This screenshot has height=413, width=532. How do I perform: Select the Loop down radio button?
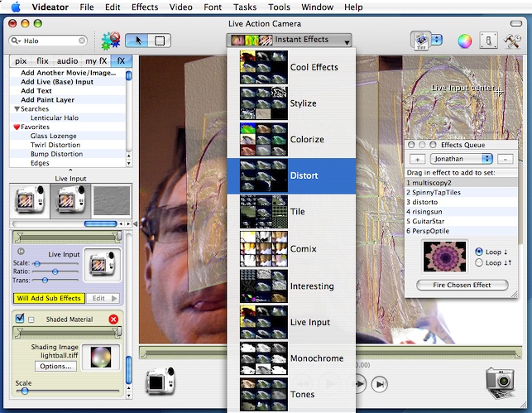pyautogui.click(x=479, y=252)
